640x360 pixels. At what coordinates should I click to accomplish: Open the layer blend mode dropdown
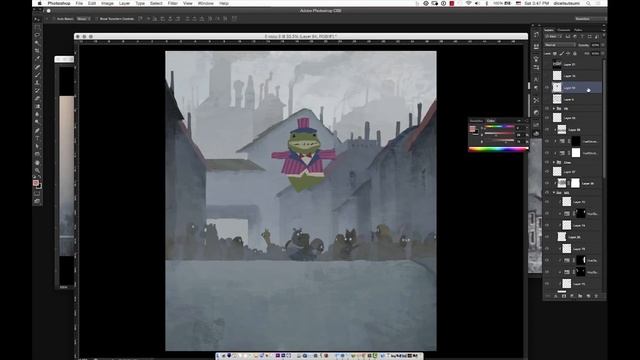pos(560,45)
